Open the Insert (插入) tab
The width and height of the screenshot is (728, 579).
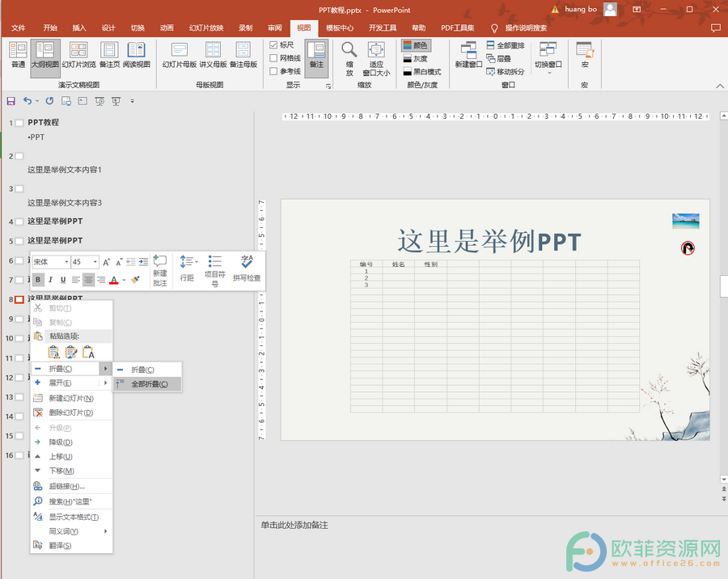[79, 27]
